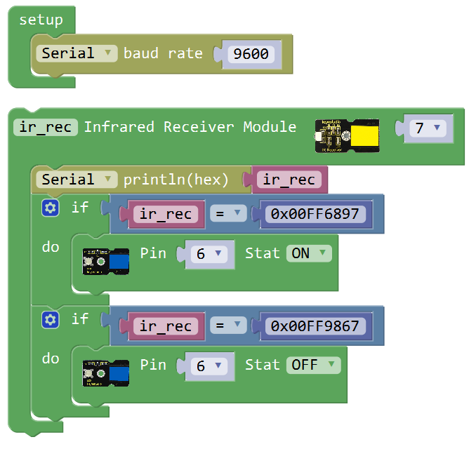Click the 9600 baud rate field

pyautogui.click(x=251, y=55)
